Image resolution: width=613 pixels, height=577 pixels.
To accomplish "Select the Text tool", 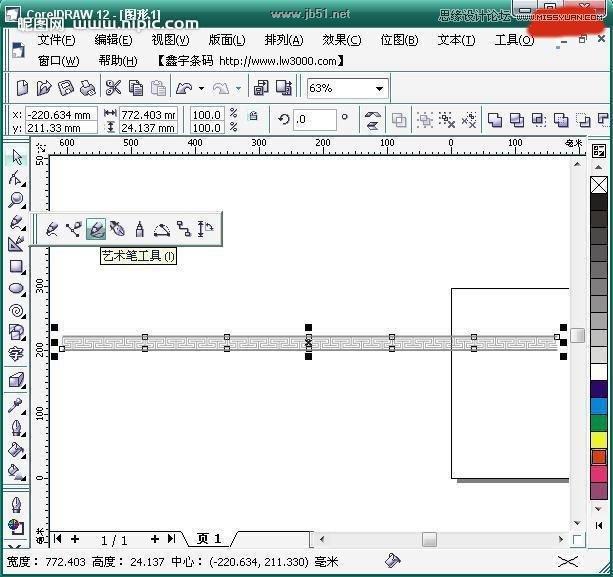I will tap(16, 354).
